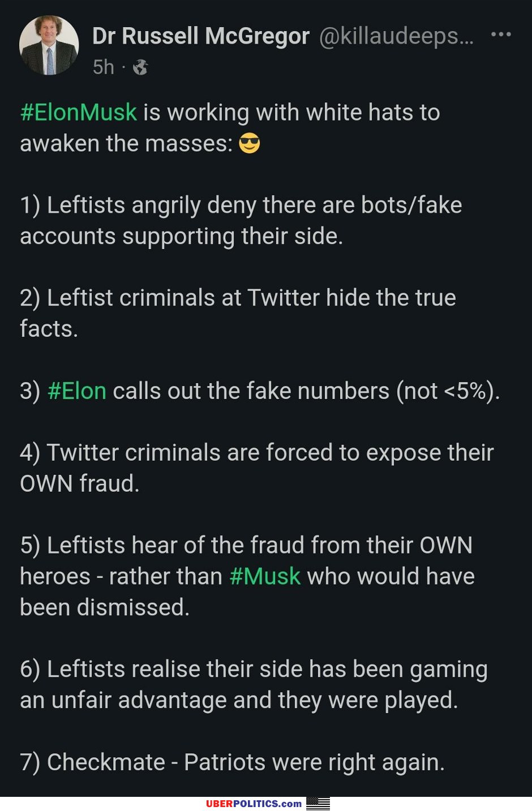Image resolution: width=532 pixels, height=811 pixels.
Task: Click point 2 about Leftist criminals at Twitter
Action: pyautogui.click(x=238, y=313)
